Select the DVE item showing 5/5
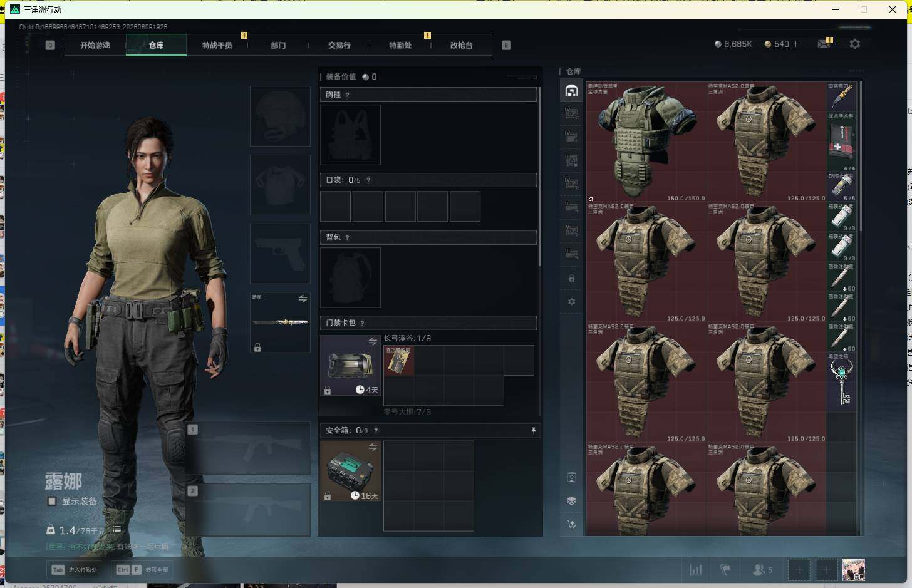The width and height of the screenshot is (912, 588). tap(841, 187)
